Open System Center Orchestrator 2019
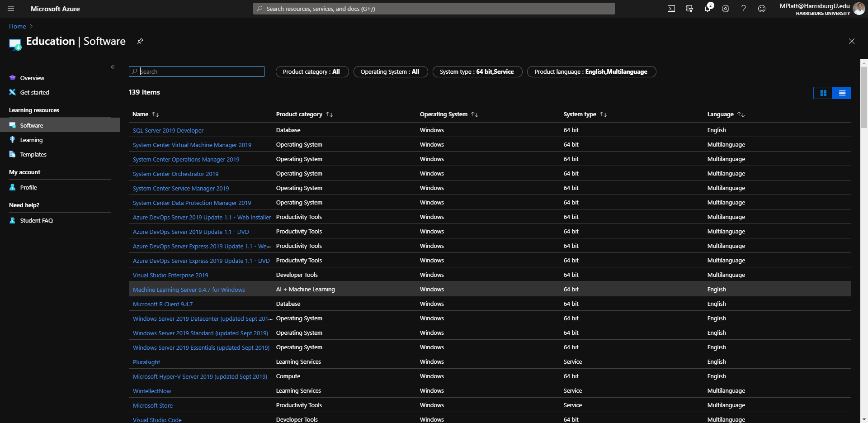 (176, 174)
